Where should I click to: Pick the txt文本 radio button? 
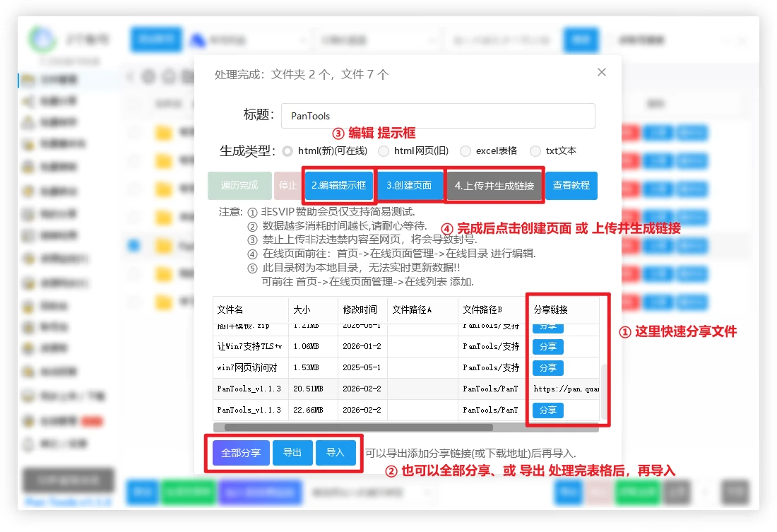tap(535, 151)
